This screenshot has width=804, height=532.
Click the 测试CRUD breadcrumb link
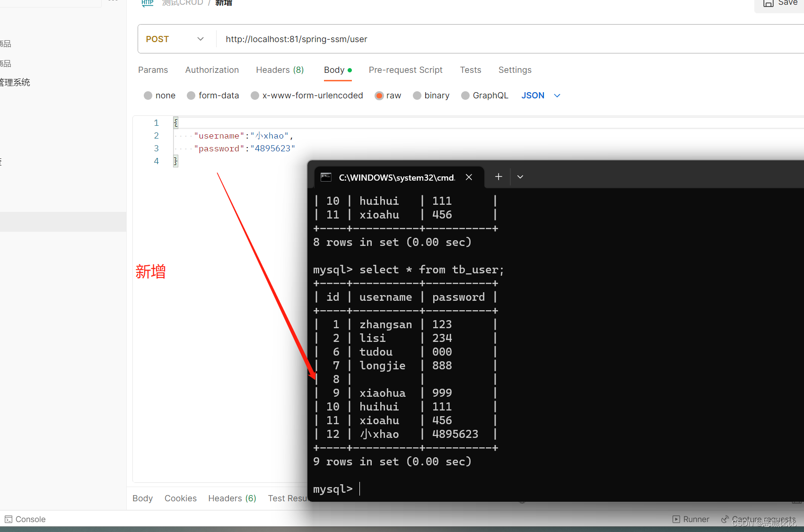[x=183, y=3]
